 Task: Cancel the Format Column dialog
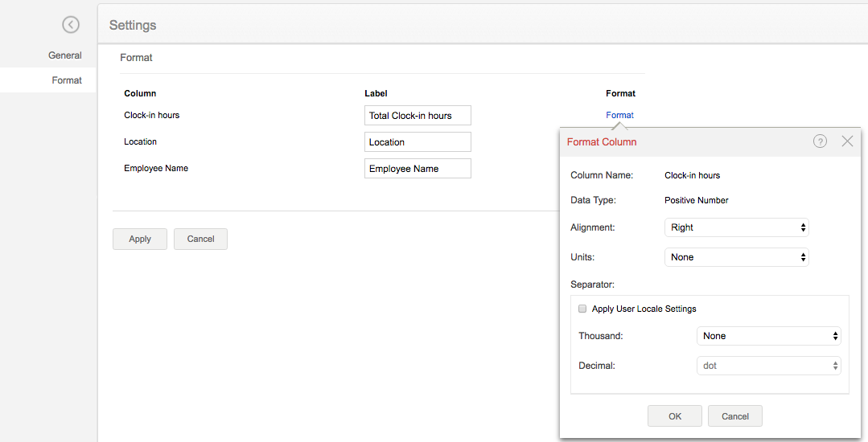click(x=735, y=416)
